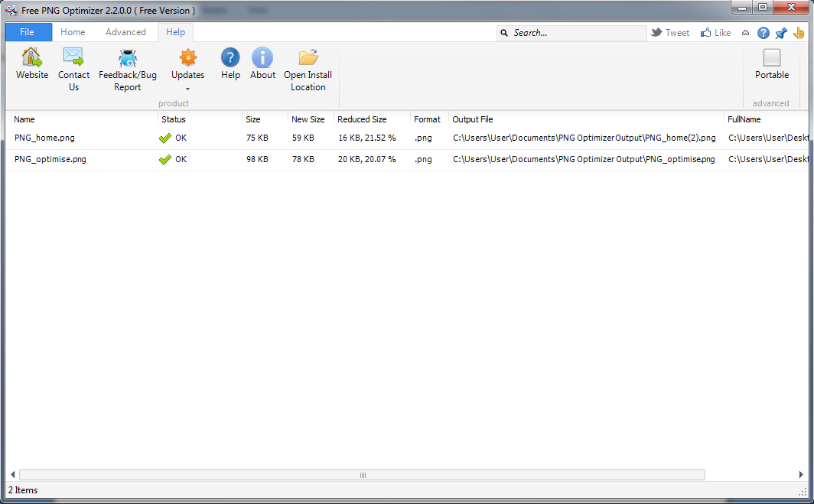Viewport: 814px width, 504px height.
Task: Click the 20 KB, 20.07 % cell
Action: 367,159
